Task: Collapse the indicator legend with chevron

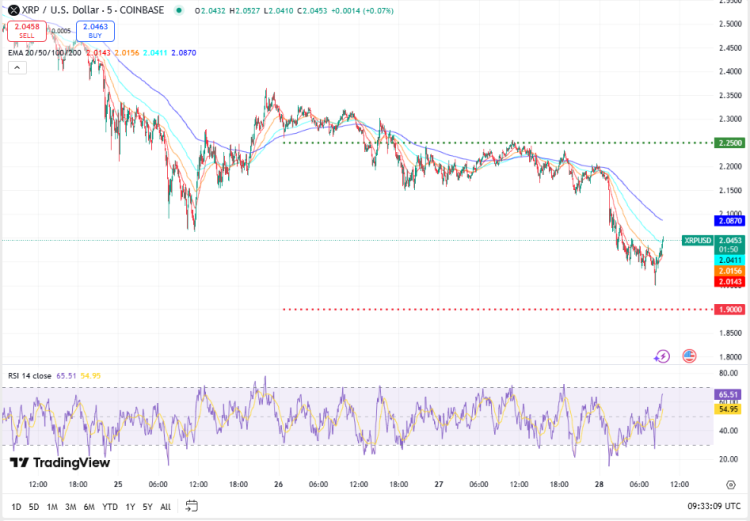Action: click(x=17, y=68)
